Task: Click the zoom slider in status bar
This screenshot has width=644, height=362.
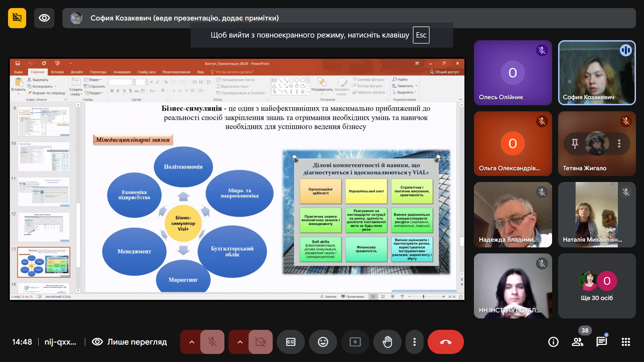Action: coord(424,297)
